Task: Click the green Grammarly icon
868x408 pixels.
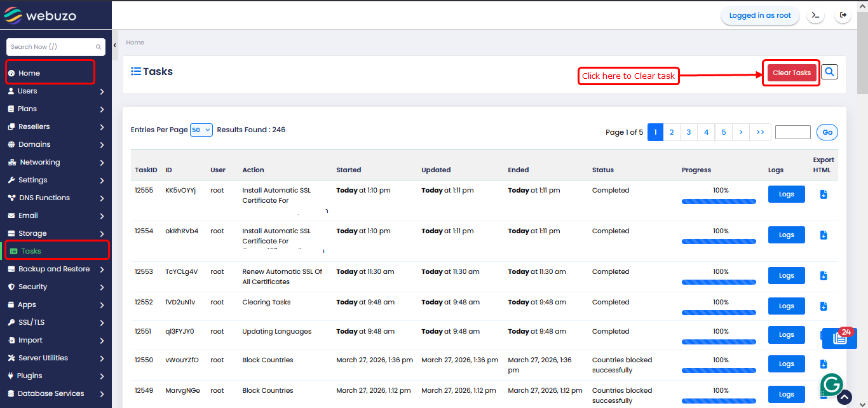Action: click(831, 384)
